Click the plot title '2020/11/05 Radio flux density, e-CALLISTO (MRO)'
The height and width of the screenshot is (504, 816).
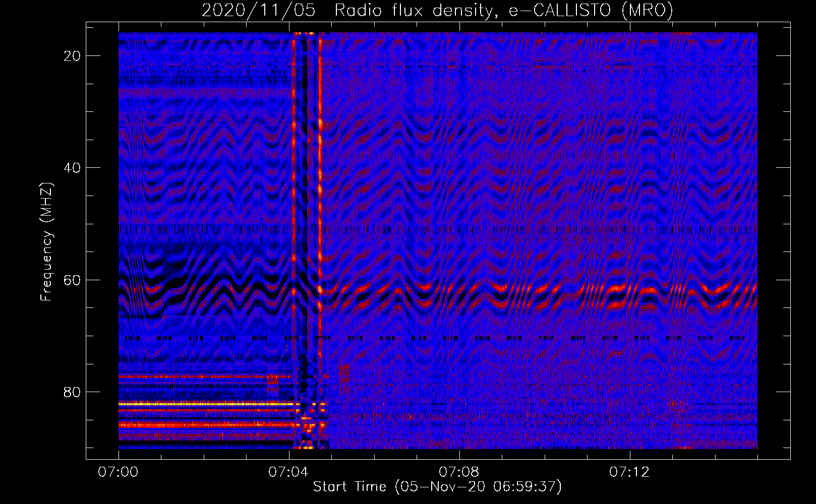pos(437,11)
